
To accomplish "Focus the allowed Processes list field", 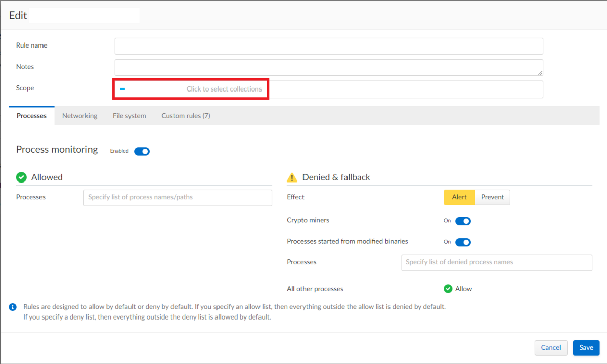I will 178,198.
